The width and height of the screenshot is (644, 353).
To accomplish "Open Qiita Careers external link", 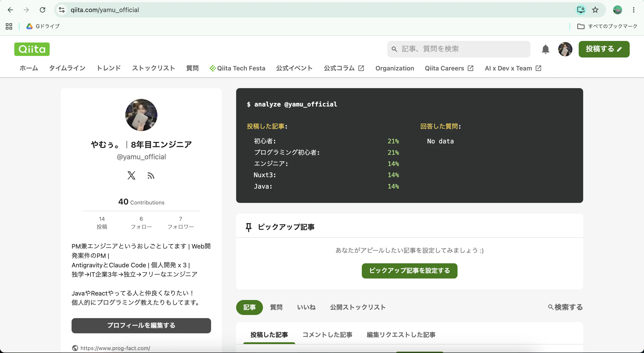I will 449,68.
